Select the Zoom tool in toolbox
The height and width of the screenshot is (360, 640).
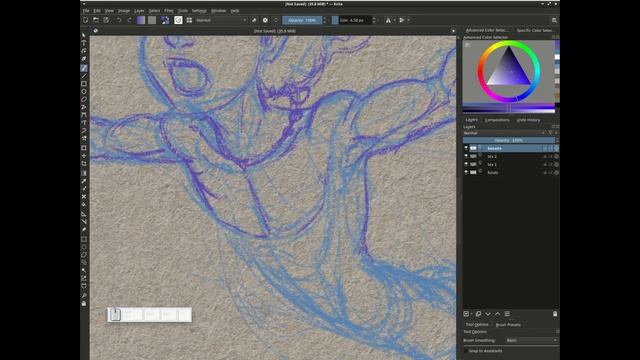[84, 295]
